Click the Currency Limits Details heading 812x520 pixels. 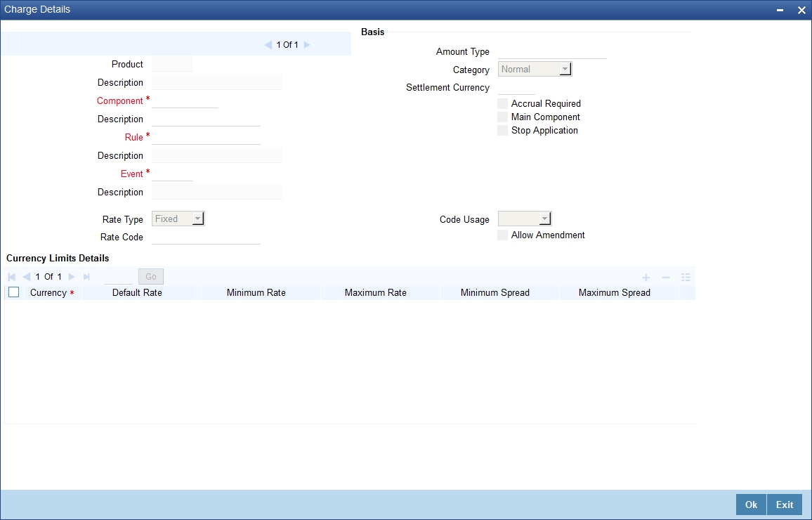58,258
